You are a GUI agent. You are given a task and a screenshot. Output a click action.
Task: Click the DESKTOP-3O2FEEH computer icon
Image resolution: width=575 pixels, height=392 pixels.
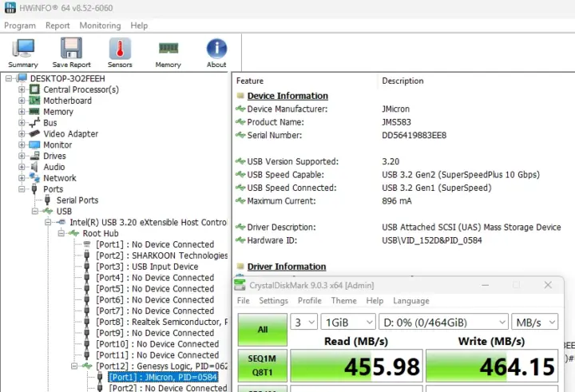[x=22, y=78]
